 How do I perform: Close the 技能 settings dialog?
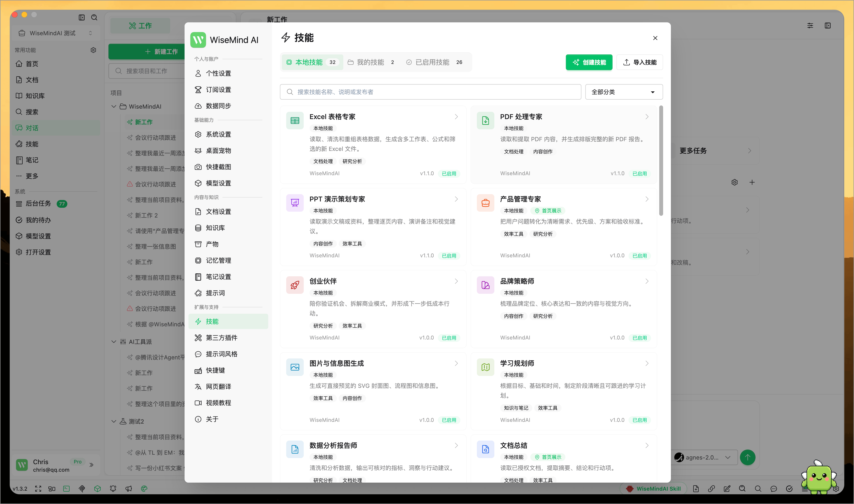[655, 38]
